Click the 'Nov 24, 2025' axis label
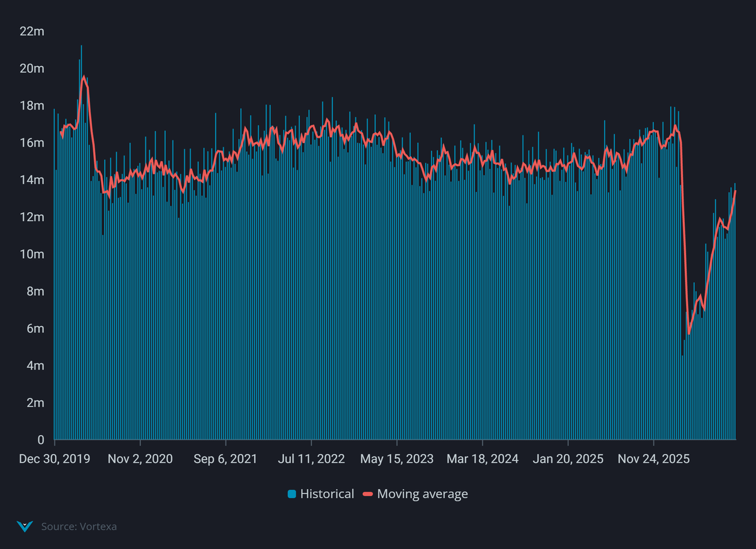Image resolution: width=756 pixels, height=549 pixels. click(x=653, y=459)
